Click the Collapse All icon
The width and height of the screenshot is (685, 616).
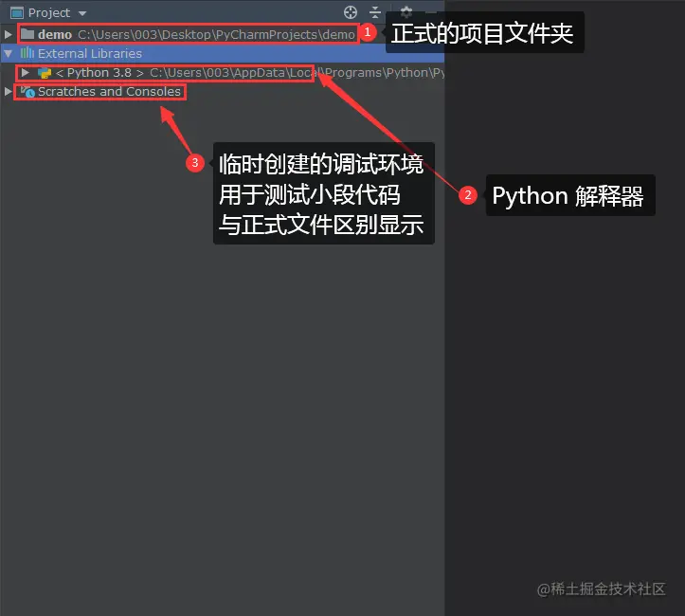tap(375, 12)
